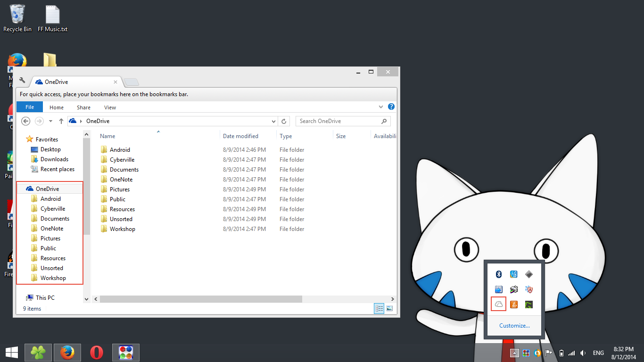Image resolution: width=644 pixels, height=362 pixels.
Task: Open Firefox from the taskbar
Action: click(67, 353)
